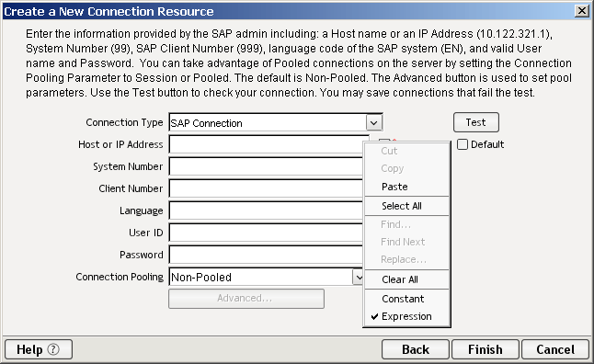This screenshot has height=364, width=594.
Task: Open the Connection Type dropdown arrow
Action: tap(374, 123)
